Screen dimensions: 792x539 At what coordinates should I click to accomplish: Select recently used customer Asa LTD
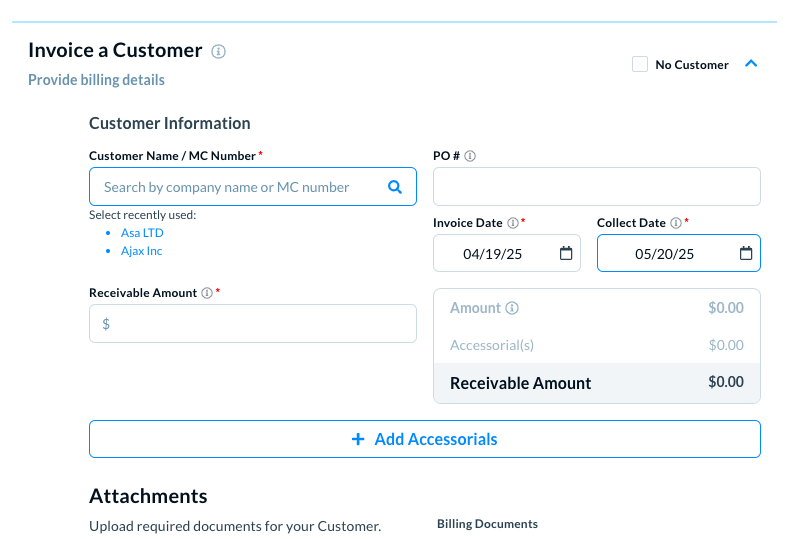click(142, 233)
